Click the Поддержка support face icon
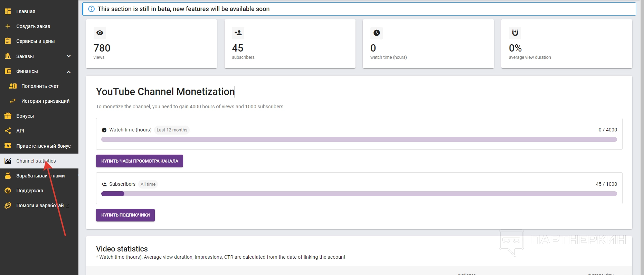 coord(8,191)
